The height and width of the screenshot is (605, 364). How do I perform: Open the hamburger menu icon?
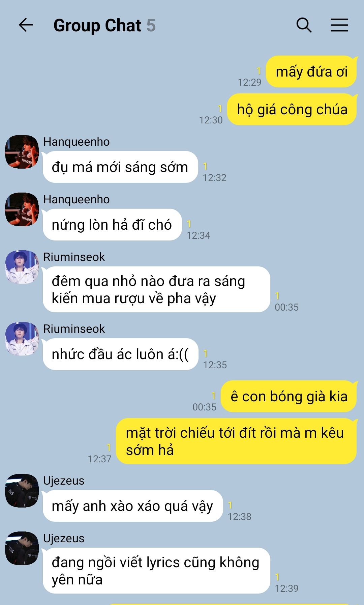pos(339,25)
